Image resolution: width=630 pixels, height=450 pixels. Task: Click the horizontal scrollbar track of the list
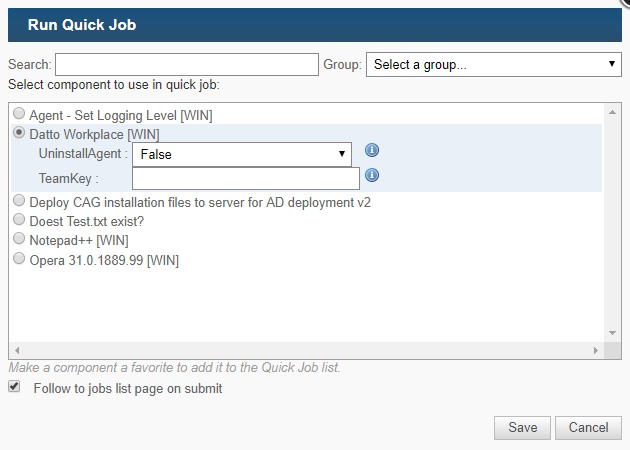[x=306, y=350]
